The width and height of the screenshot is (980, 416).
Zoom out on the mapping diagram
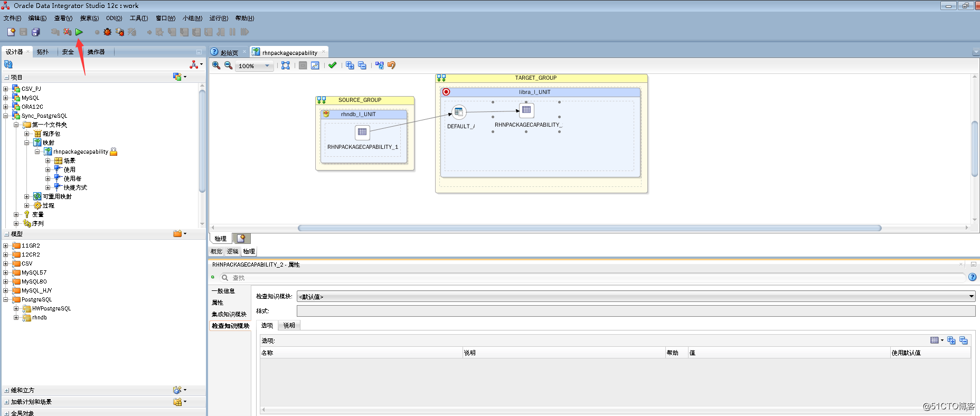coord(228,65)
